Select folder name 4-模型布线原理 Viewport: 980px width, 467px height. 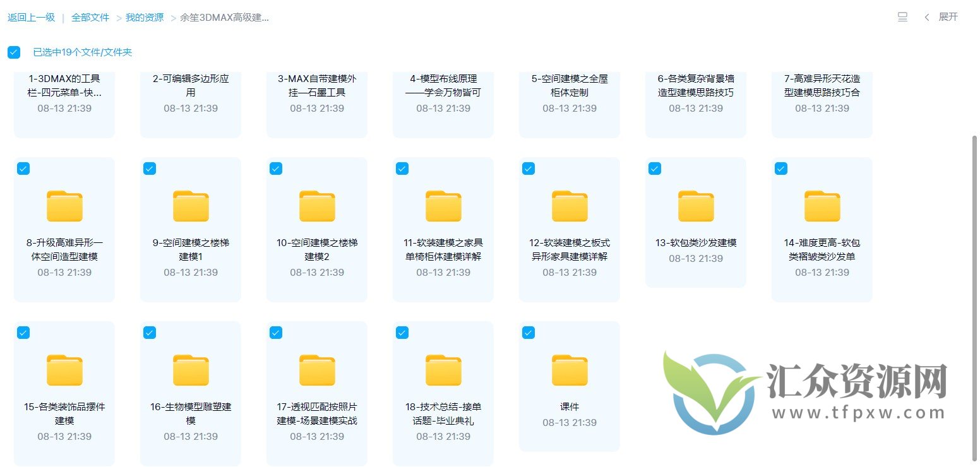pyautogui.click(x=443, y=86)
